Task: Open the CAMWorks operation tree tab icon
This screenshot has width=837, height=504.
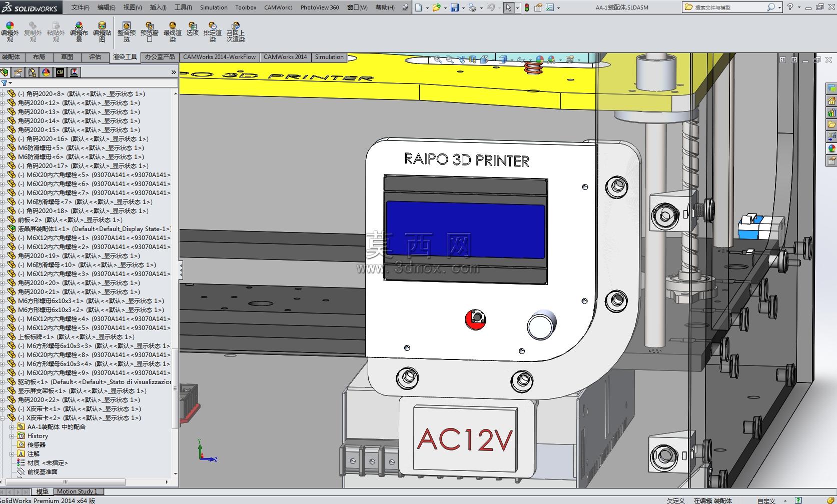Action: [74, 72]
